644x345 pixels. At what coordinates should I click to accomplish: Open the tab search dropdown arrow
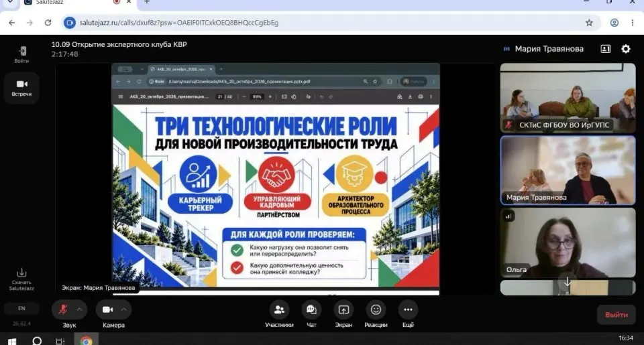(x=10, y=2)
